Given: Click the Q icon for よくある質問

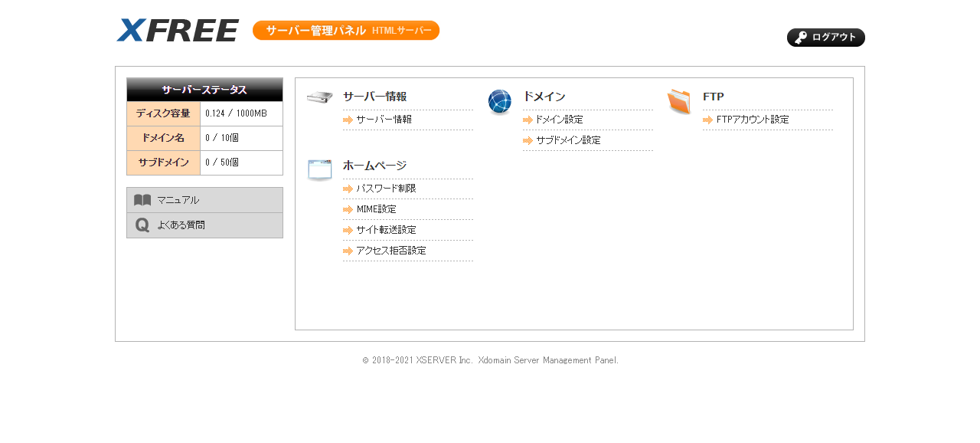Looking at the screenshot, I should click(142, 225).
